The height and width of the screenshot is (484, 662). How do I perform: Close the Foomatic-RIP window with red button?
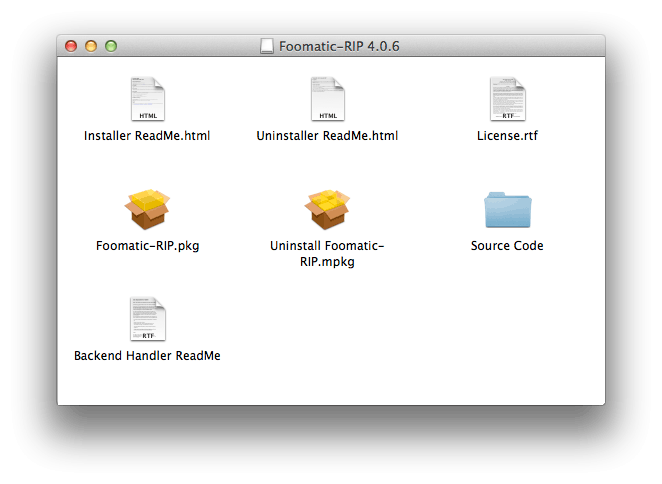click(x=71, y=46)
